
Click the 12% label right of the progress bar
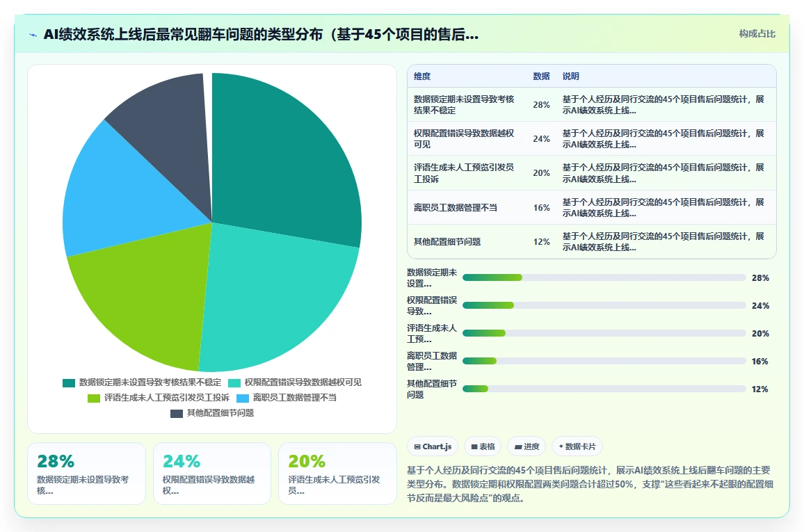click(760, 389)
